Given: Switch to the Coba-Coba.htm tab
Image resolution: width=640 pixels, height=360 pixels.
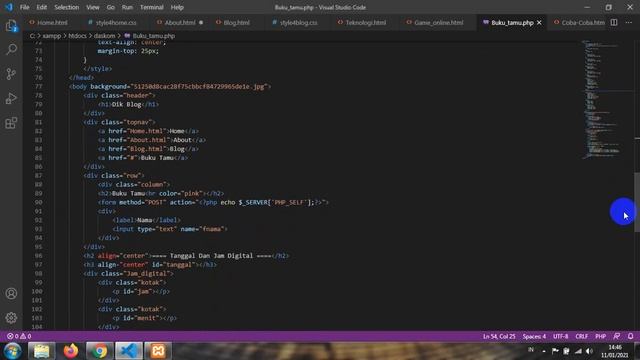Looking at the screenshot, I should (582, 22).
